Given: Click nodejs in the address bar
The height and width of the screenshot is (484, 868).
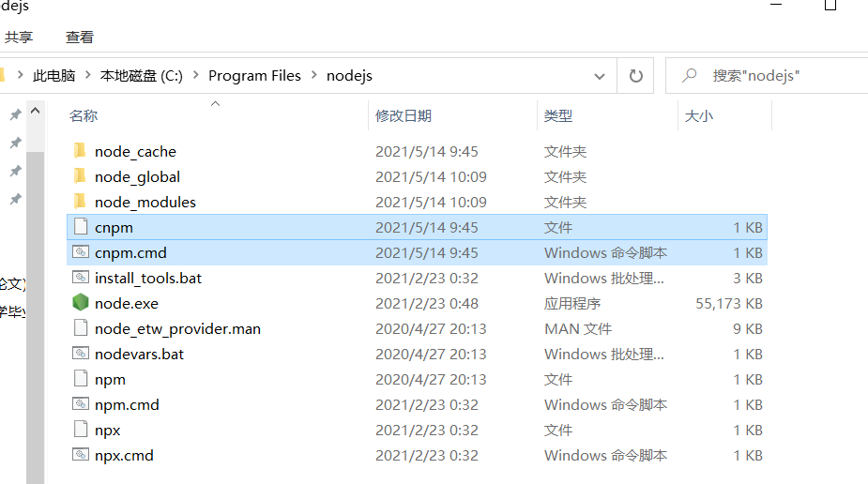Looking at the screenshot, I should click(349, 76).
